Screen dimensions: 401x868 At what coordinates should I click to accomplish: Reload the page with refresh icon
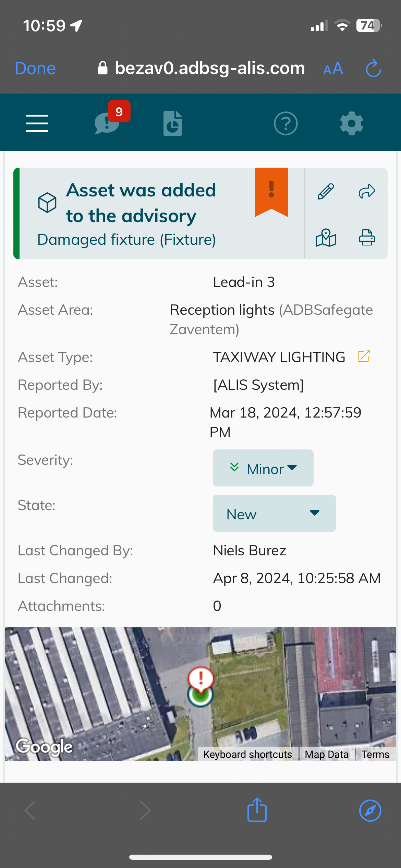pyautogui.click(x=373, y=69)
